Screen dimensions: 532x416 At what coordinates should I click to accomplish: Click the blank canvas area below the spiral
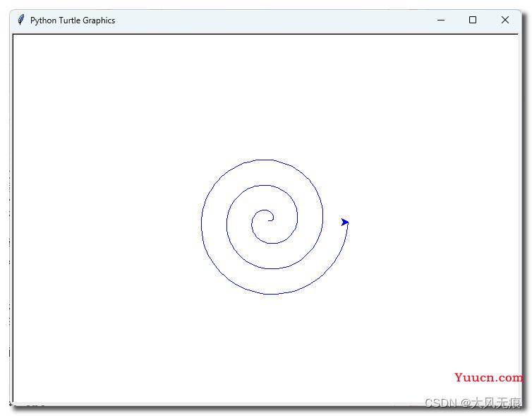(x=268, y=346)
